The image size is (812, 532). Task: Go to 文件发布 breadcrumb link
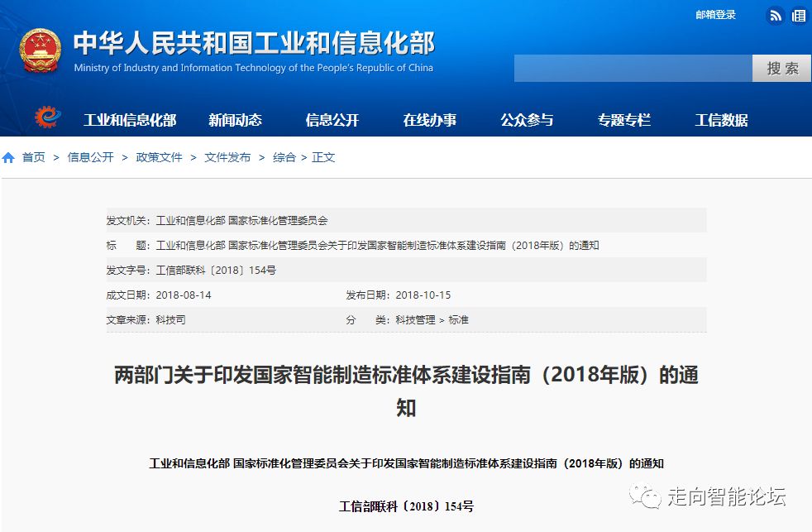[x=227, y=157]
